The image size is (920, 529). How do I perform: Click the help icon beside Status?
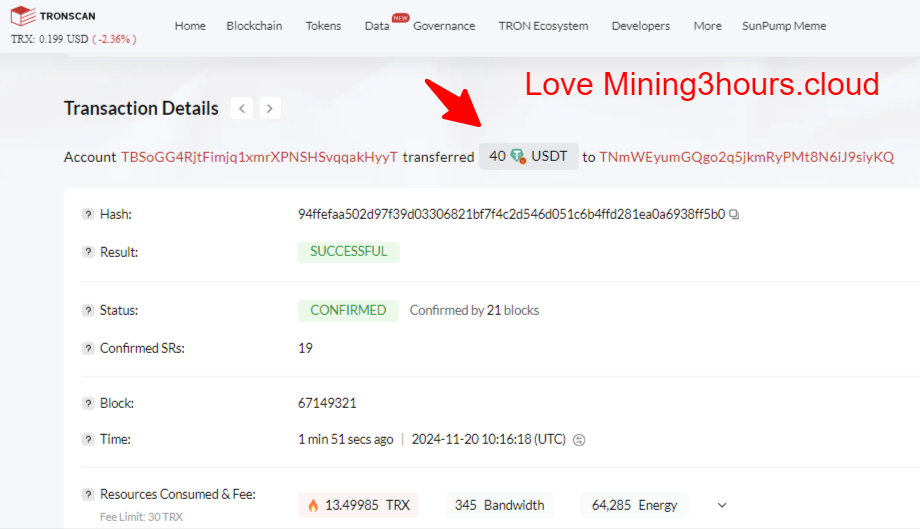click(x=88, y=310)
